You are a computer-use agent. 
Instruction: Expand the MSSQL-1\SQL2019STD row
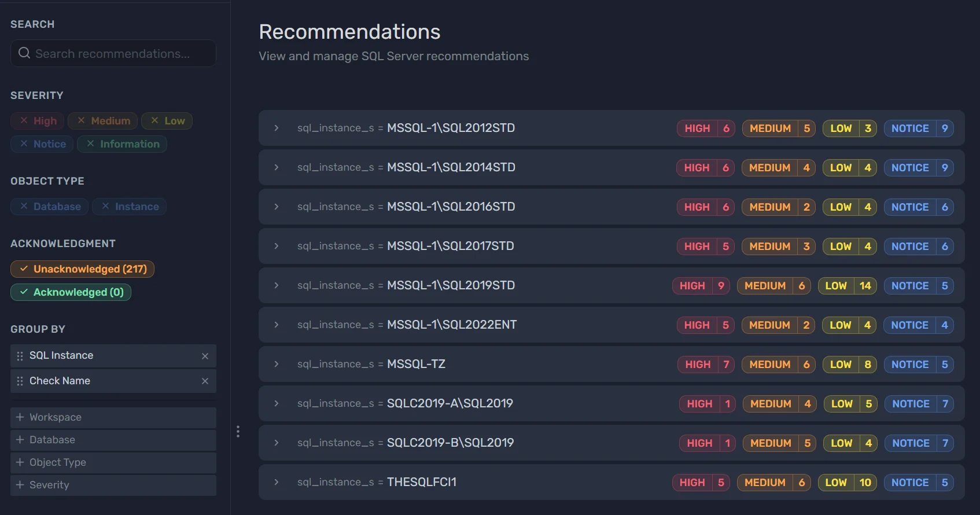click(x=277, y=285)
